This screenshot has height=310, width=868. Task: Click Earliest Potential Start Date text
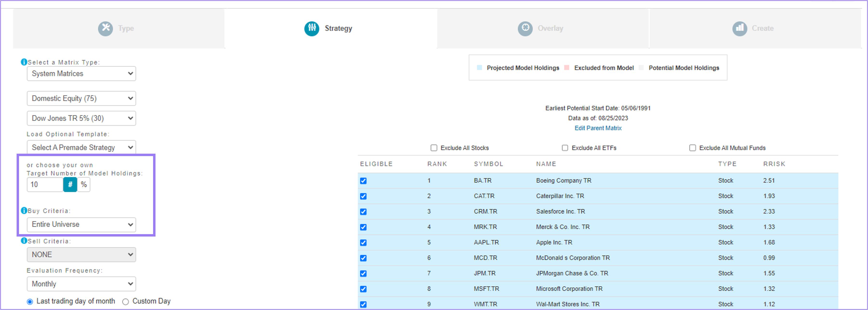coord(598,108)
